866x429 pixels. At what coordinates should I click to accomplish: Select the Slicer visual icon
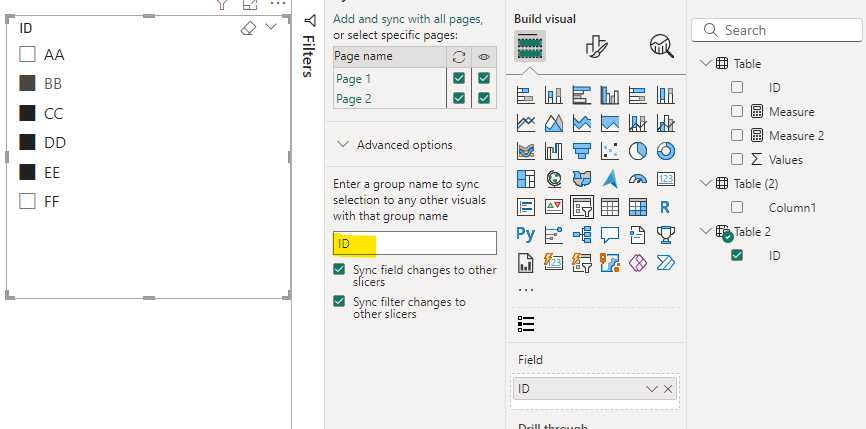coord(582,207)
